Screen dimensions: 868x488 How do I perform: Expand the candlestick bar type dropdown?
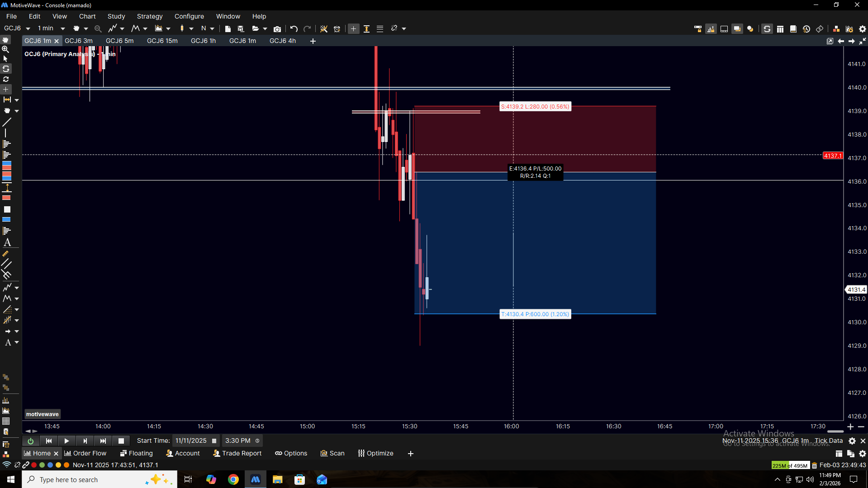pyautogui.click(x=191, y=28)
